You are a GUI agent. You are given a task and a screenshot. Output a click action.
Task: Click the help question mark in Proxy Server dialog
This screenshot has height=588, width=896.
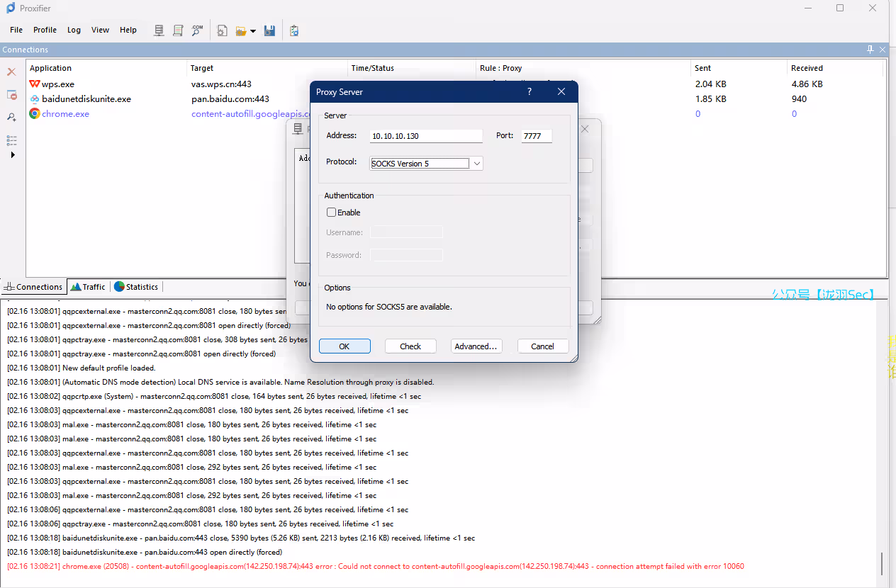[x=530, y=92]
